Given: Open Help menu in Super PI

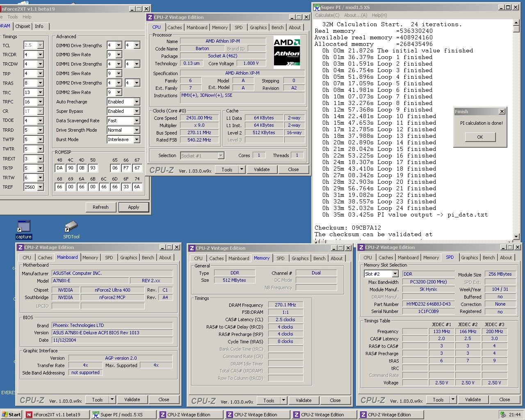Looking at the screenshot, I should click(379, 15).
